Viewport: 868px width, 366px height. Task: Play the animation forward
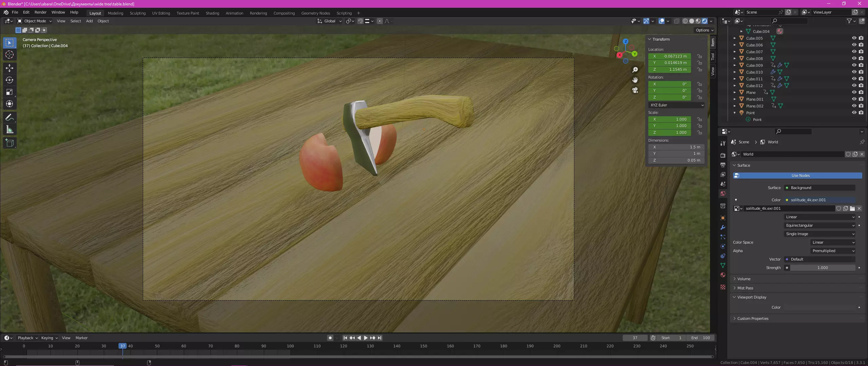(366, 338)
